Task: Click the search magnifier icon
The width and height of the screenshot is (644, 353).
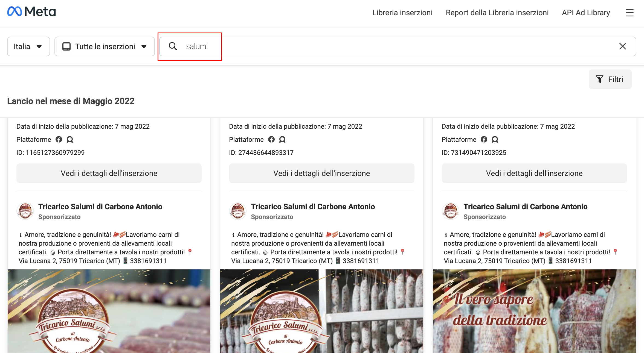Action: point(173,46)
